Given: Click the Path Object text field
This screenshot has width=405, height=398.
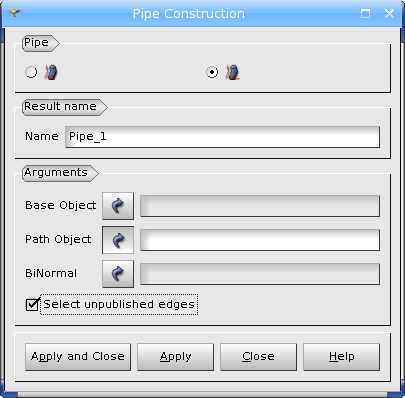Looking at the screenshot, I should (260, 240).
